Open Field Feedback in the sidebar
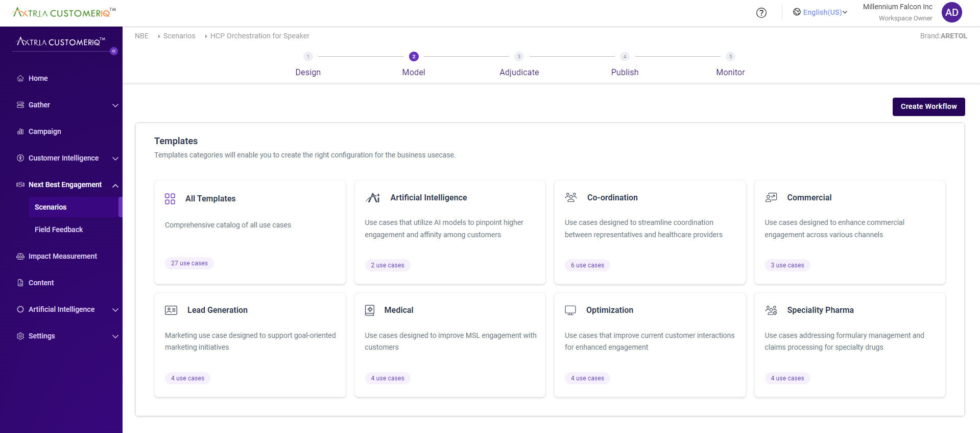The image size is (980, 433). point(59,230)
